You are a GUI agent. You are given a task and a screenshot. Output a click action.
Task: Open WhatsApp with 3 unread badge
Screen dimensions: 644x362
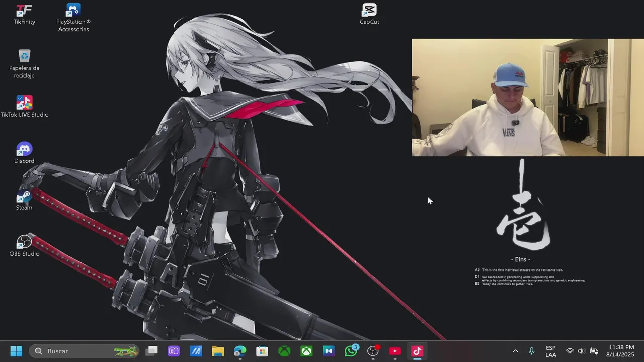coord(351,351)
